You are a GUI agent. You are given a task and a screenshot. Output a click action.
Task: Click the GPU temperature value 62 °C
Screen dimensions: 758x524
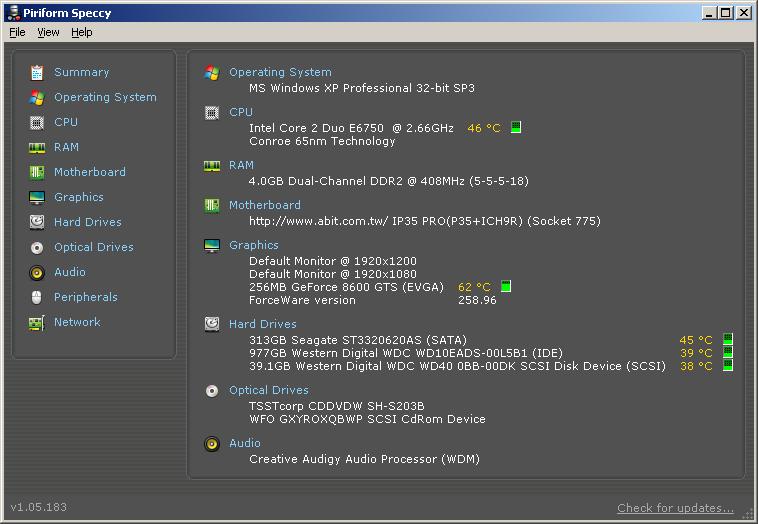[474, 287]
